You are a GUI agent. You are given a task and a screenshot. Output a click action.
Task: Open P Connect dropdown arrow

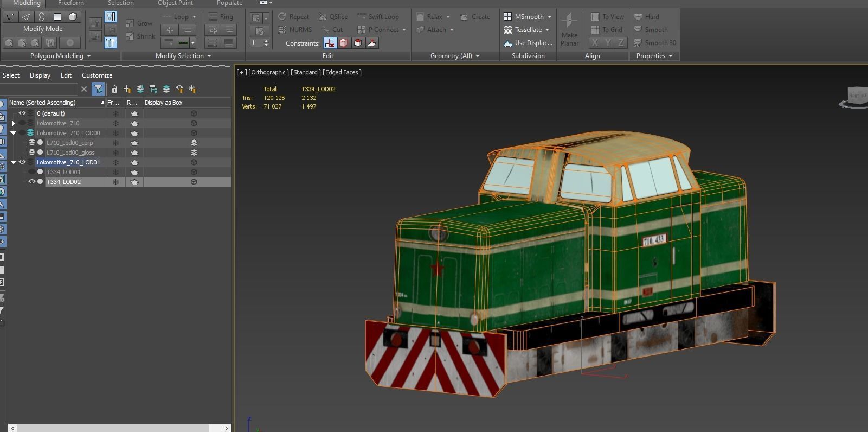pos(404,30)
